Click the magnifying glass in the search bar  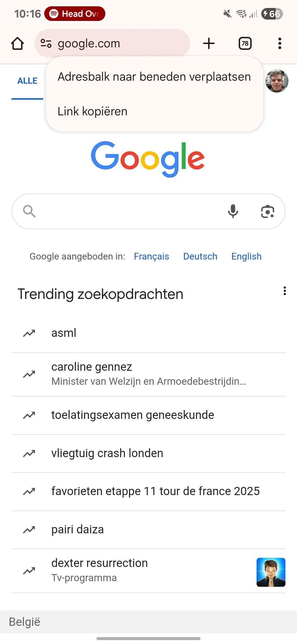point(29,211)
